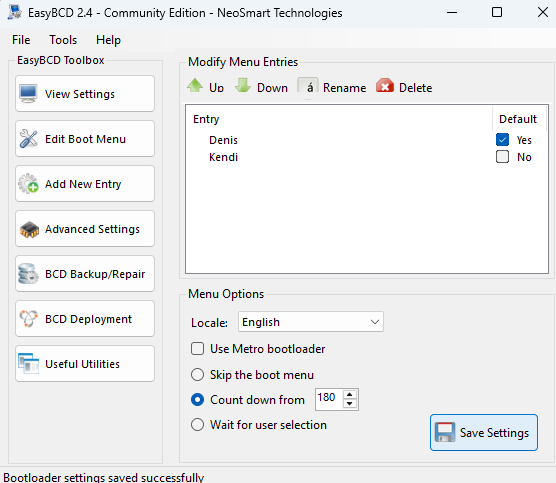Click the Useful Utilities windows icon
Viewport: 556px width, 483px height.
28,363
